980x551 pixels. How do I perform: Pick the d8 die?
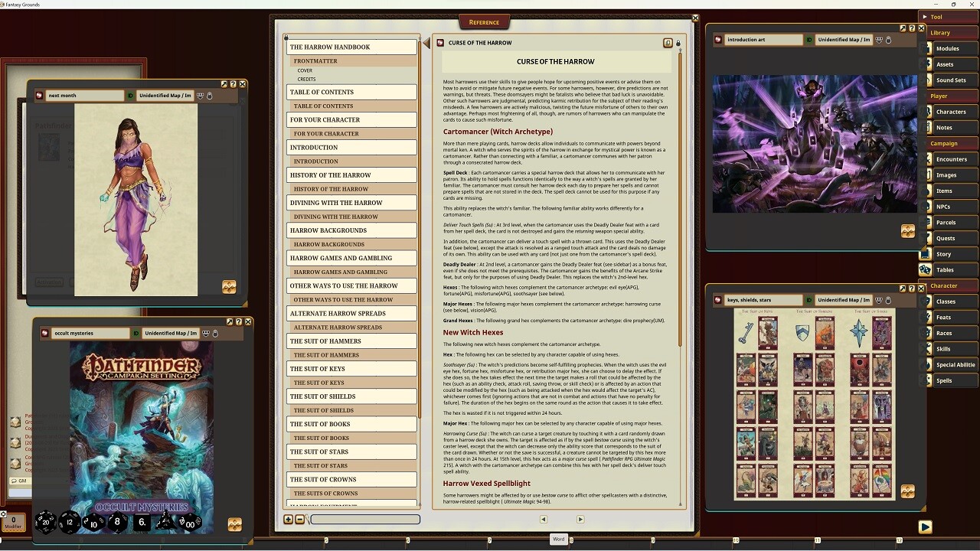117,523
